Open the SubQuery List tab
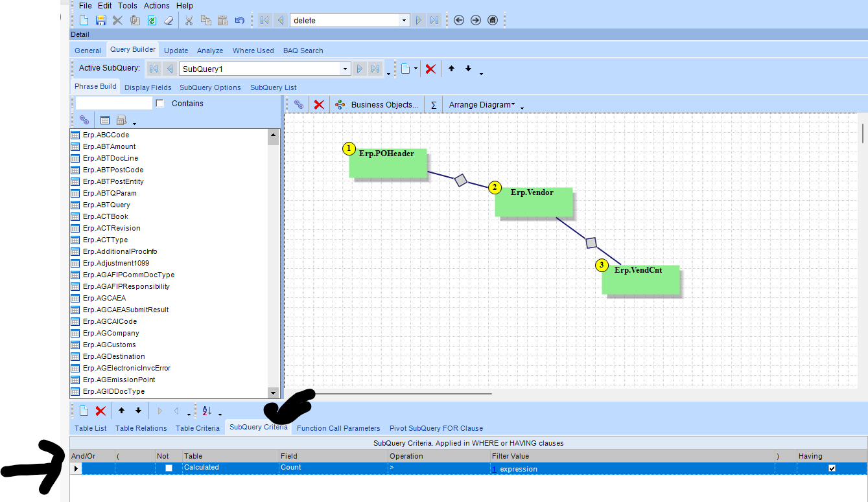Screen dimensions: 868x502 point(274,87)
